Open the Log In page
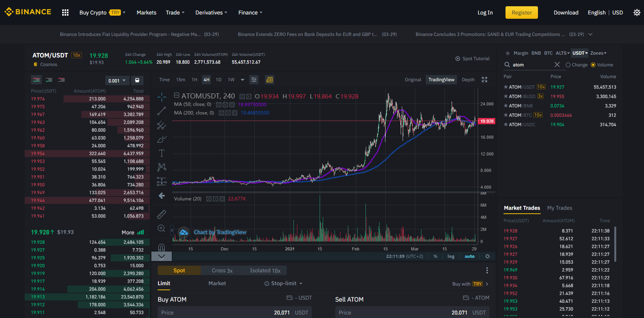644x318 pixels. [x=485, y=13]
